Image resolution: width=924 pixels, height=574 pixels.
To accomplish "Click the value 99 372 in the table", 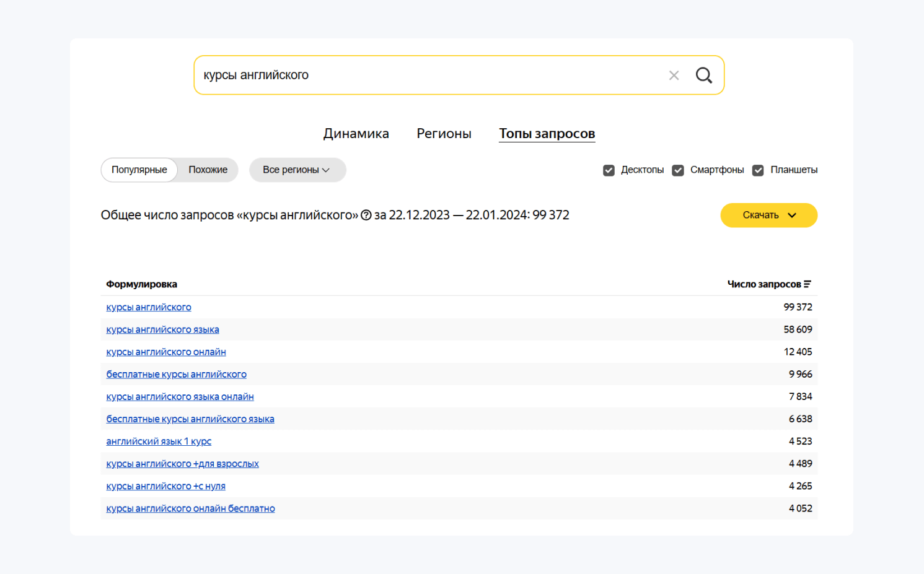I will coord(798,307).
